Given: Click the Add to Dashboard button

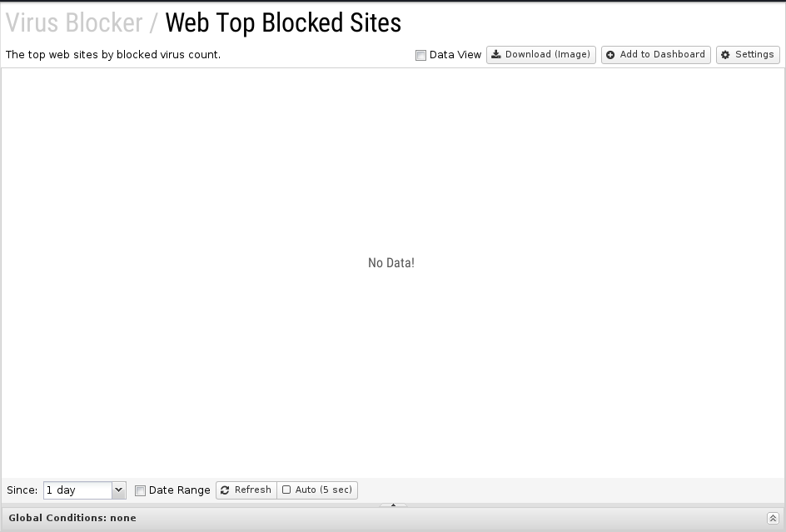Looking at the screenshot, I should coord(655,55).
